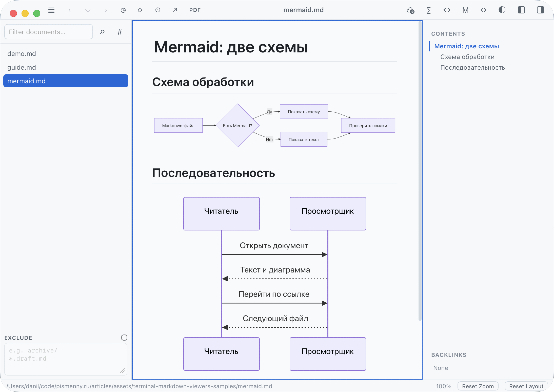Reload the document
The width and height of the screenshot is (554, 392).
click(x=140, y=10)
